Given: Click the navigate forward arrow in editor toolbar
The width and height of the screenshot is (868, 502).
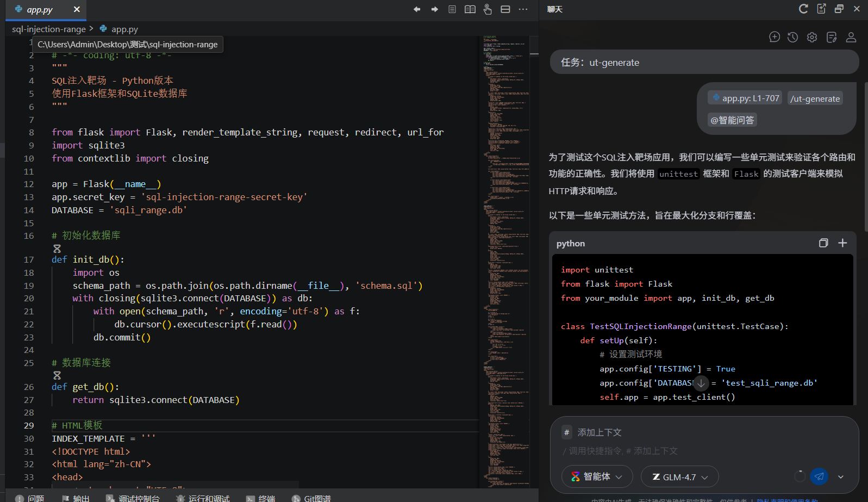Looking at the screenshot, I should tap(434, 9).
